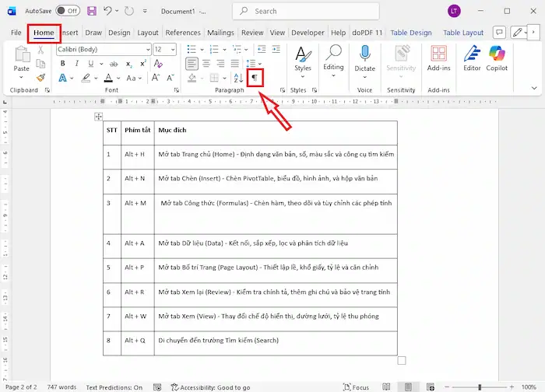Adjust the zoom slider in status bar
Viewport: 545px width, 392px height.
pos(480,387)
